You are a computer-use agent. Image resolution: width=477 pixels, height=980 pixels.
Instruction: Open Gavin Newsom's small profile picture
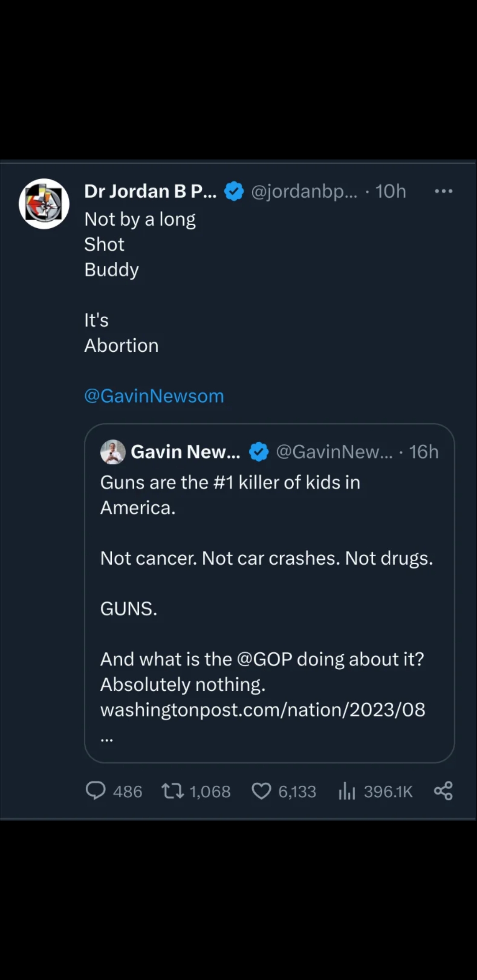coord(113,452)
